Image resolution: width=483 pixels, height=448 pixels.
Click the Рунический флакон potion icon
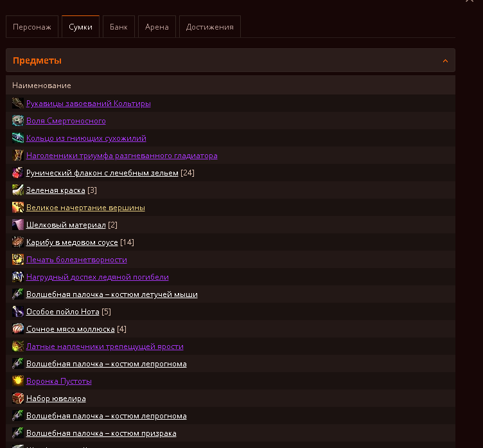(18, 173)
